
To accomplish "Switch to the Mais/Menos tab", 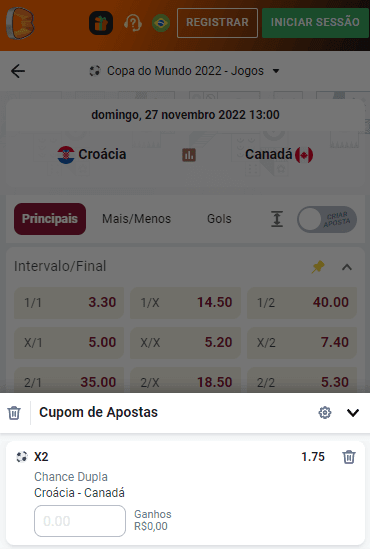I will tap(137, 219).
